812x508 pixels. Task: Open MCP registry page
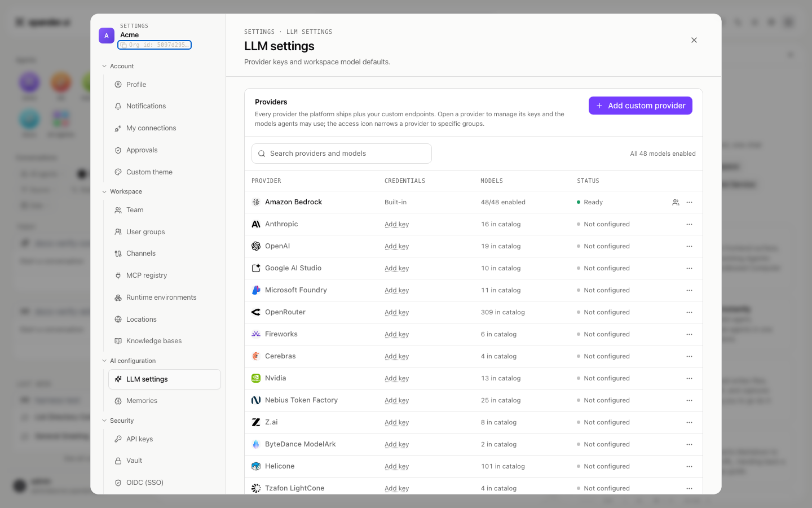coord(165,275)
